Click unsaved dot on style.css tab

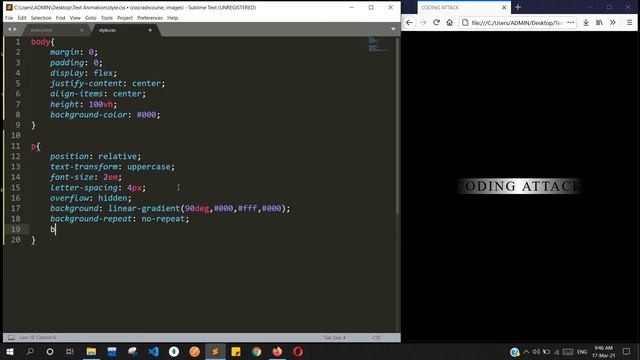pos(150,30)
